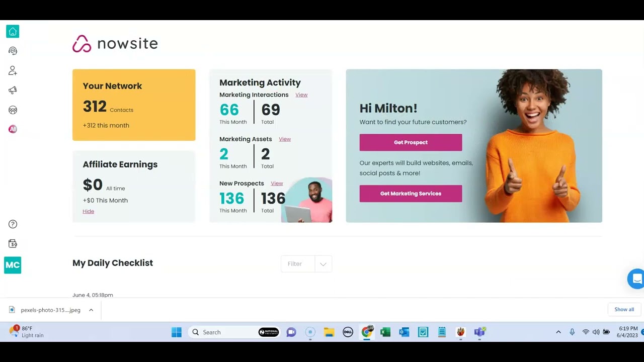Open the AI assistant icon
The image size is (644, 362).
coord(13,129)
